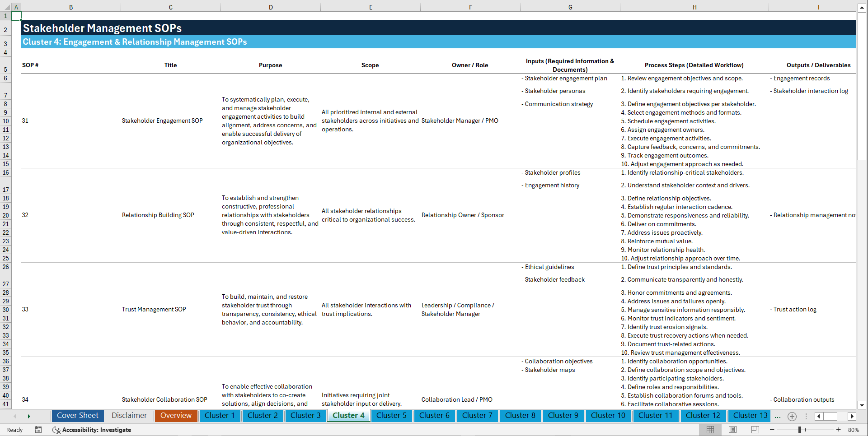Open the Overview worksheet tab

click(x=176, y=416)
